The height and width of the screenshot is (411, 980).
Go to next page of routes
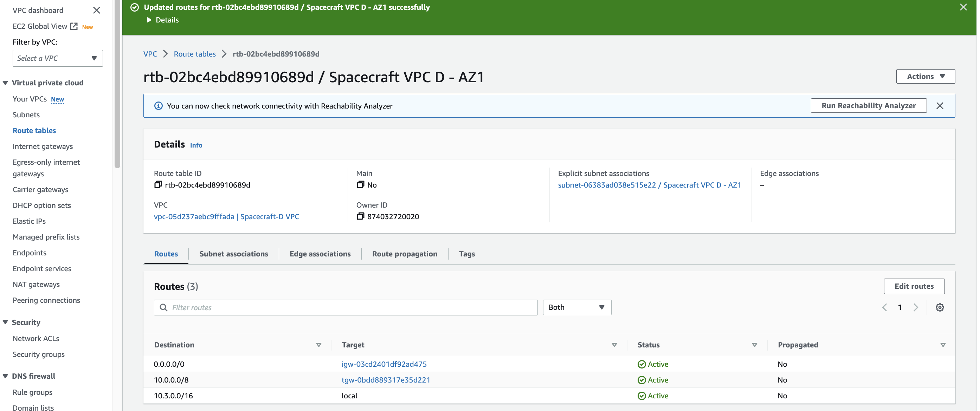(x=916, y=307)
